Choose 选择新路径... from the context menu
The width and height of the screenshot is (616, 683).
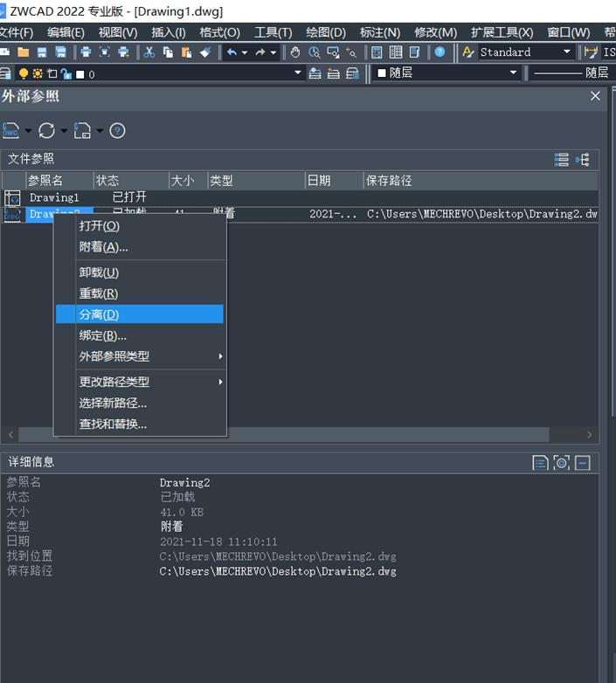click(140, 403)
